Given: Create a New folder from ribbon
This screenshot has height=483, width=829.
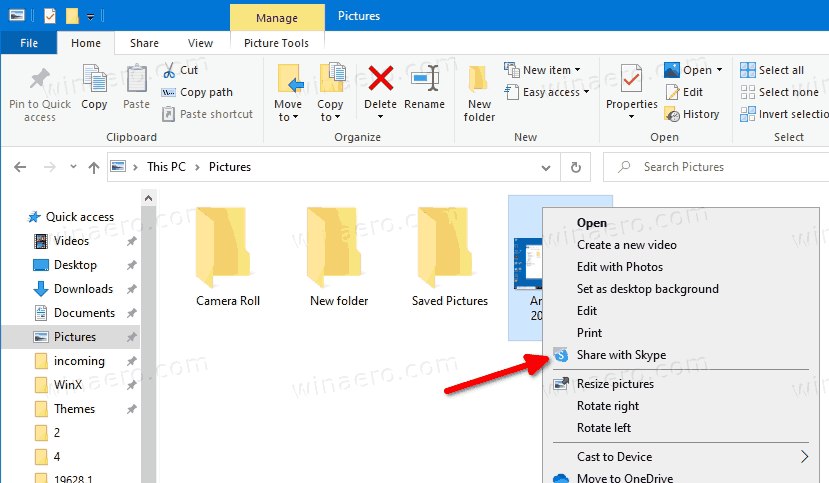Looking at the screenshot, I should (x=479, y=94).
